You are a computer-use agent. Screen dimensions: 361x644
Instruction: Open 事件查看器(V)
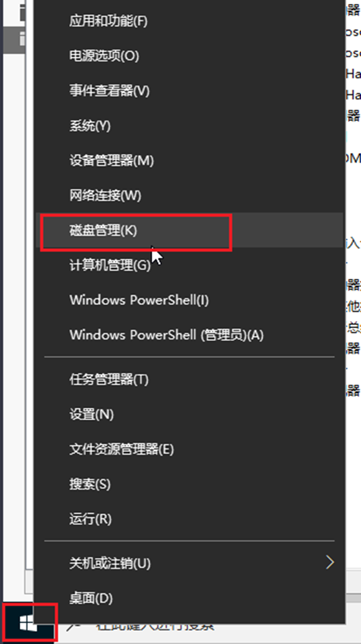click(189, 91)
